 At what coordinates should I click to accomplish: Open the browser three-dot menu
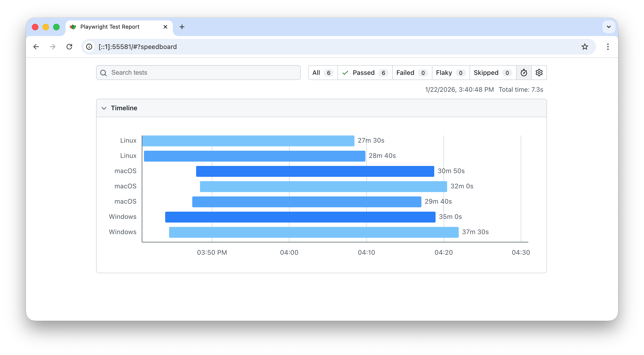coord(608,47)
